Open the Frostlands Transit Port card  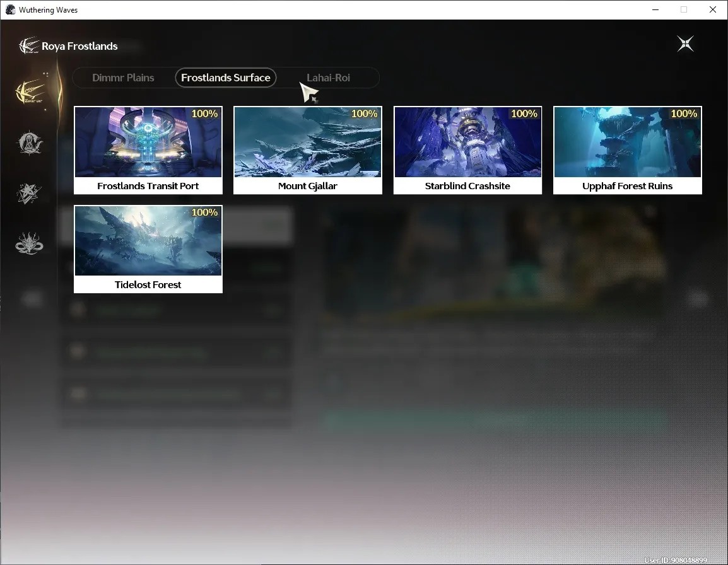point(148,150)
